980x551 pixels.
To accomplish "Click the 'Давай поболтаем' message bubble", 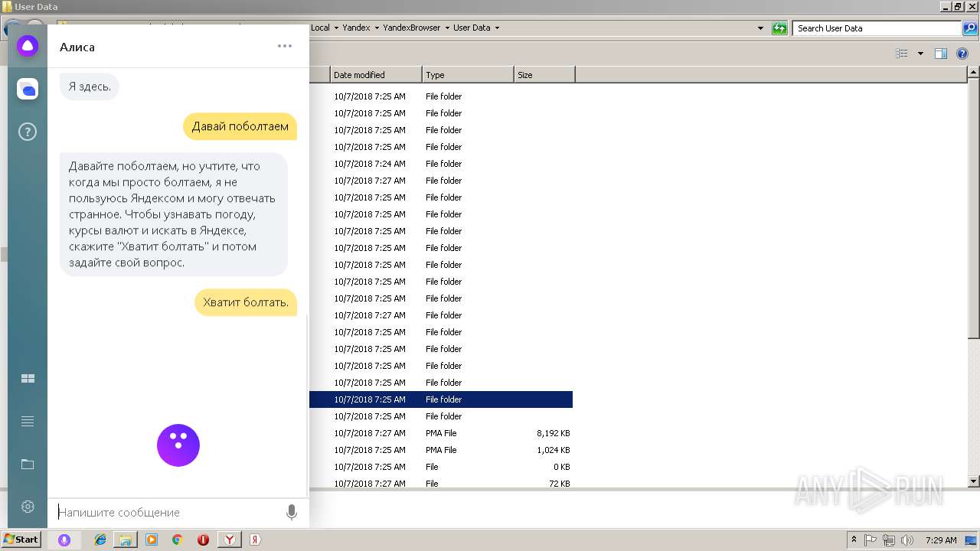I will coord(240,126).
